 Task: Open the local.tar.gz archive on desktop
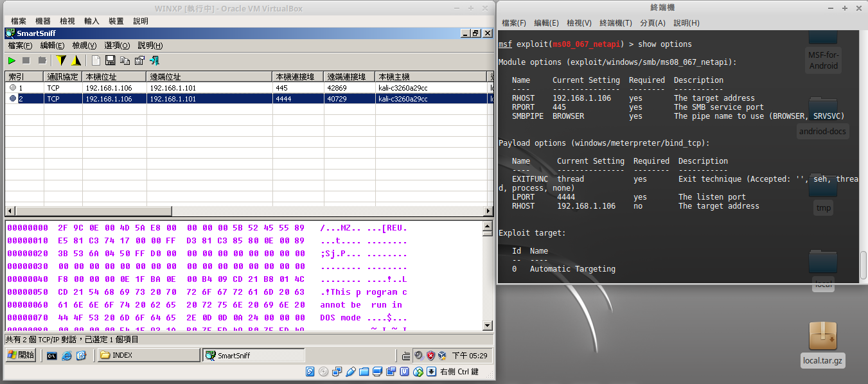[x=823, y=345]
